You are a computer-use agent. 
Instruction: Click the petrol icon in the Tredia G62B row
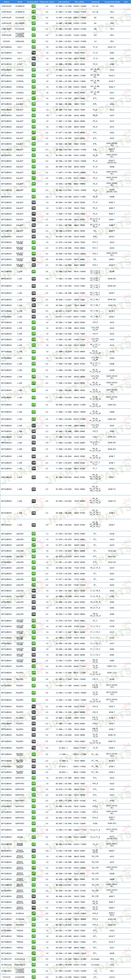click(34, 953)
